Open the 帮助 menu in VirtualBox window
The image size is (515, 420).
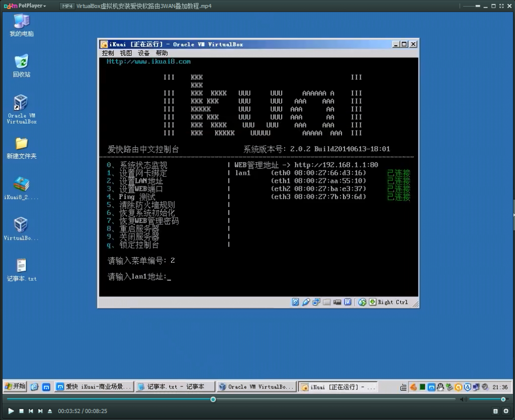(161, 53)
